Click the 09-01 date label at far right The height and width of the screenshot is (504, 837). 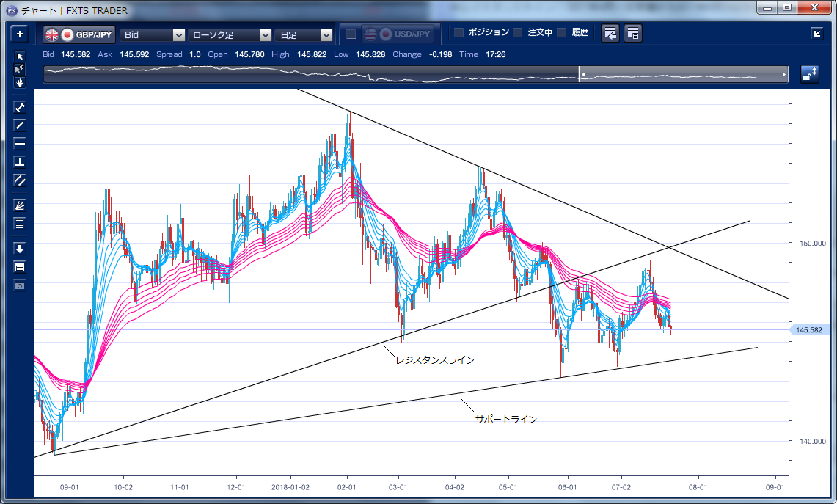click(x=775, y=487)
